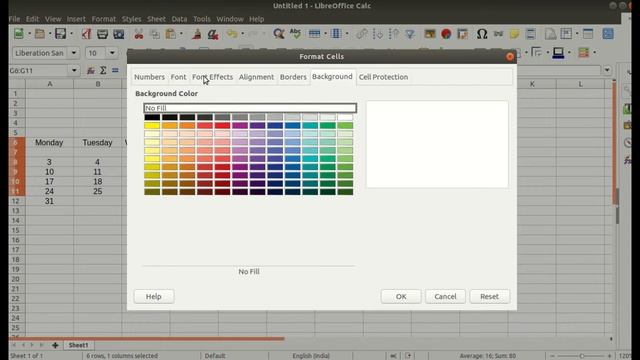The image size is (640, 360).
Task: Open the font size dropdown arrow
Action: pyautogui.click(x=112, y=53)
